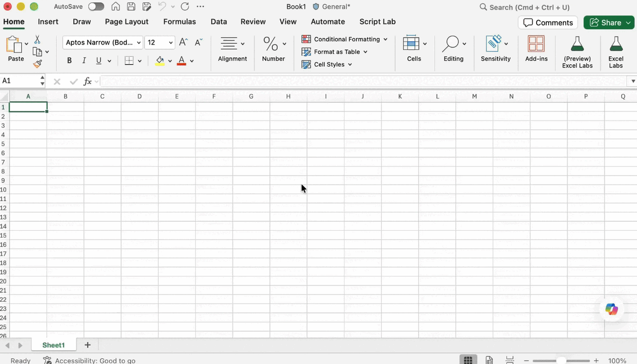This screenshot has height=364, width=637.
Task: Click the Redo icon in title bar
Action: click(x=185, y=7)
